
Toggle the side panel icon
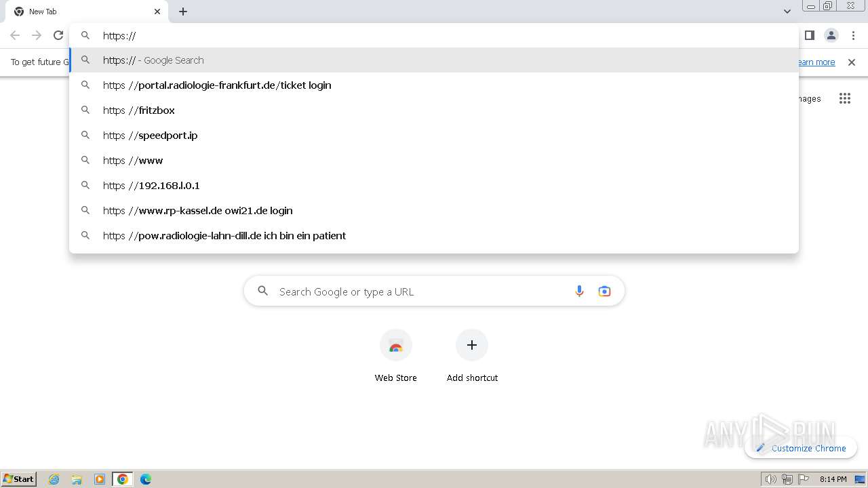809,35
